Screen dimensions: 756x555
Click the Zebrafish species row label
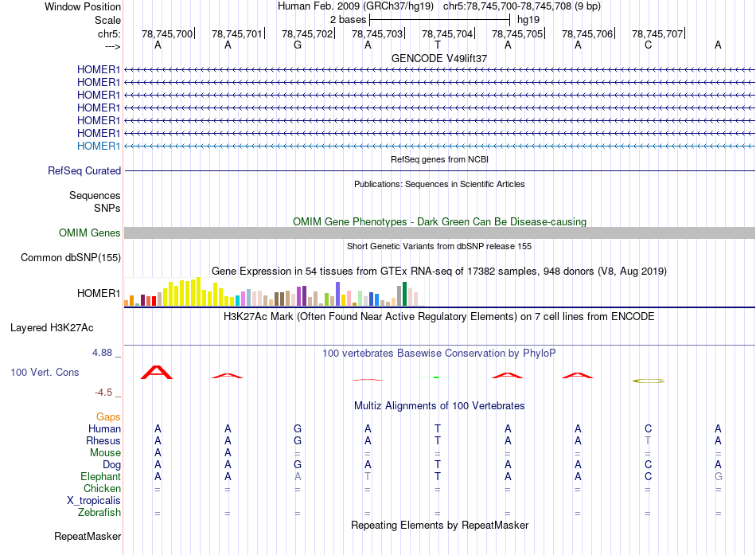point(99,513)
